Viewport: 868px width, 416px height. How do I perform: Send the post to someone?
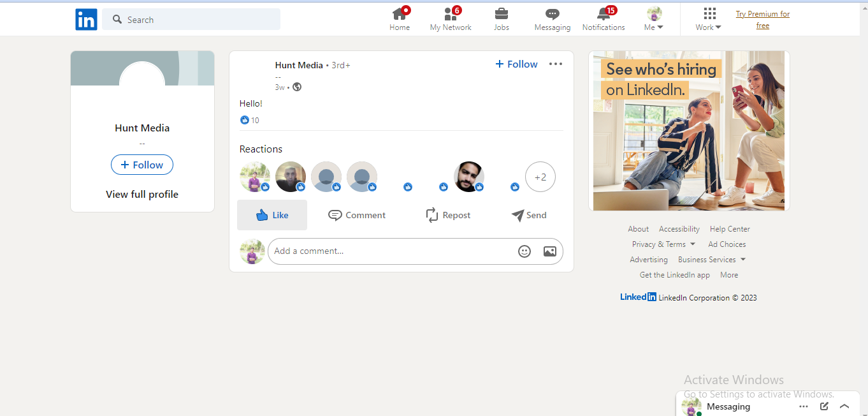coord(529,215)
